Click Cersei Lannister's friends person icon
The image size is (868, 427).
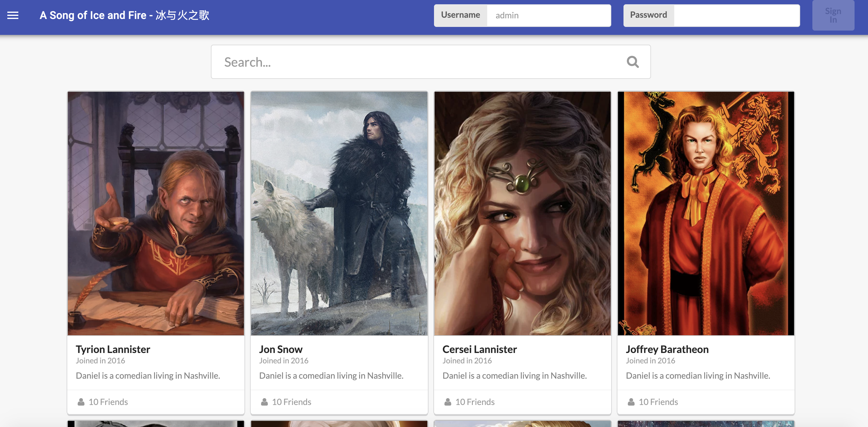(x=447, y=402)
